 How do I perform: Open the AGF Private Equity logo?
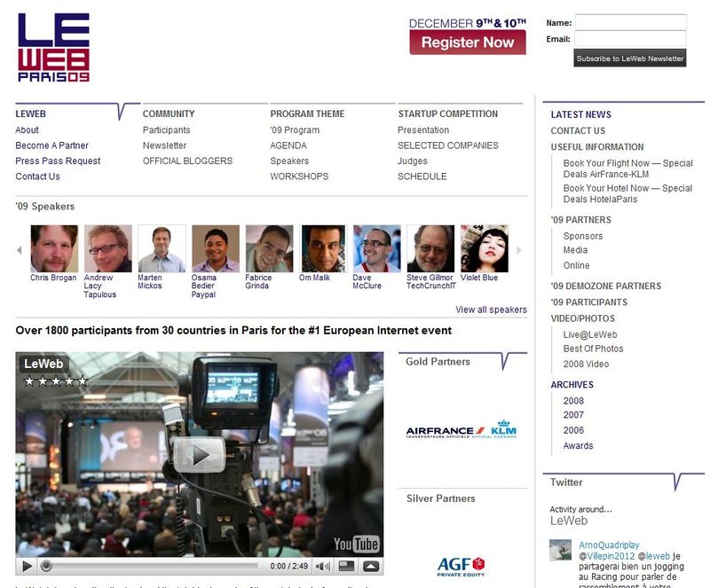(461, 567)
